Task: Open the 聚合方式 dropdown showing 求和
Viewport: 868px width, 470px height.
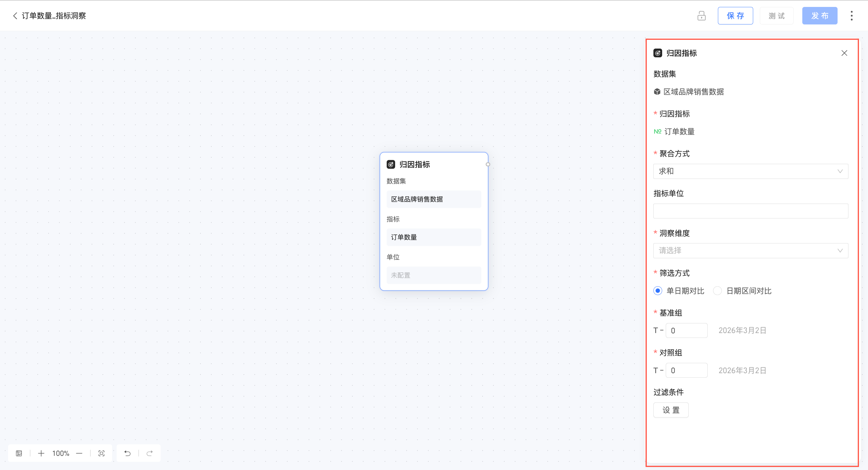Action: point(750,171)
